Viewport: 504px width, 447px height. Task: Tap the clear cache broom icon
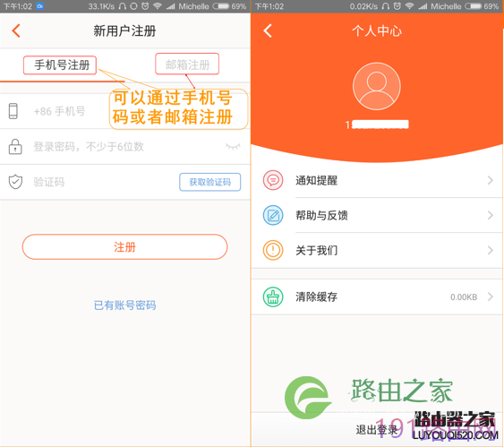tap(273, 297)
